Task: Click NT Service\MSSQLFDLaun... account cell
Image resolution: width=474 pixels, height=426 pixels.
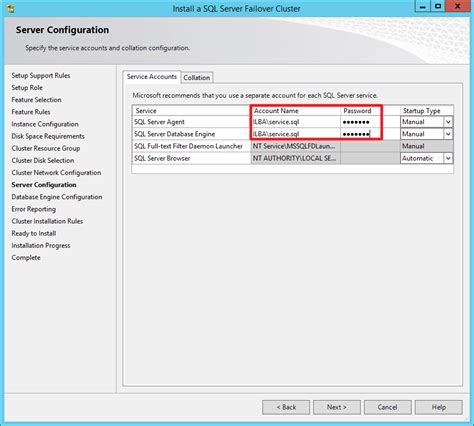Action: tap(295, 146)
